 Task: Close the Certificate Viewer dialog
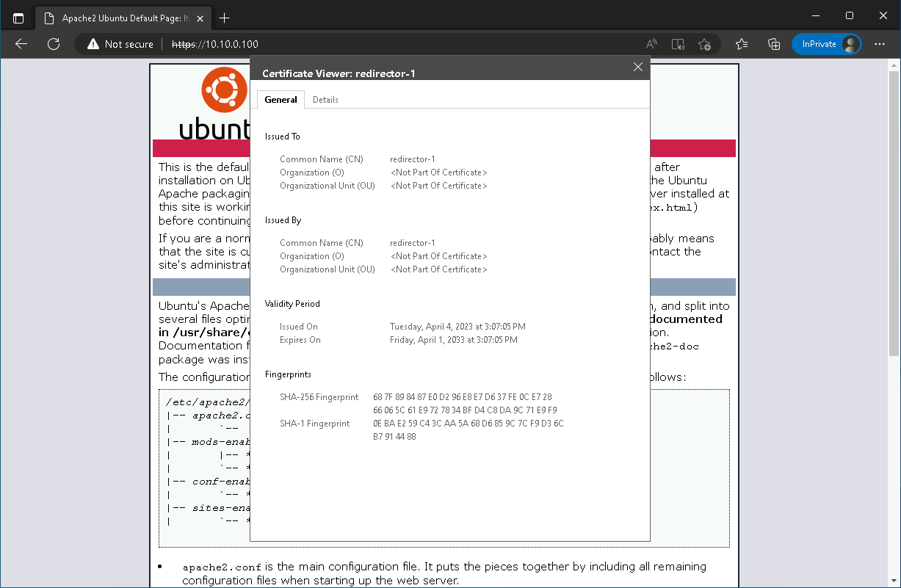click(x=637, y=67)
